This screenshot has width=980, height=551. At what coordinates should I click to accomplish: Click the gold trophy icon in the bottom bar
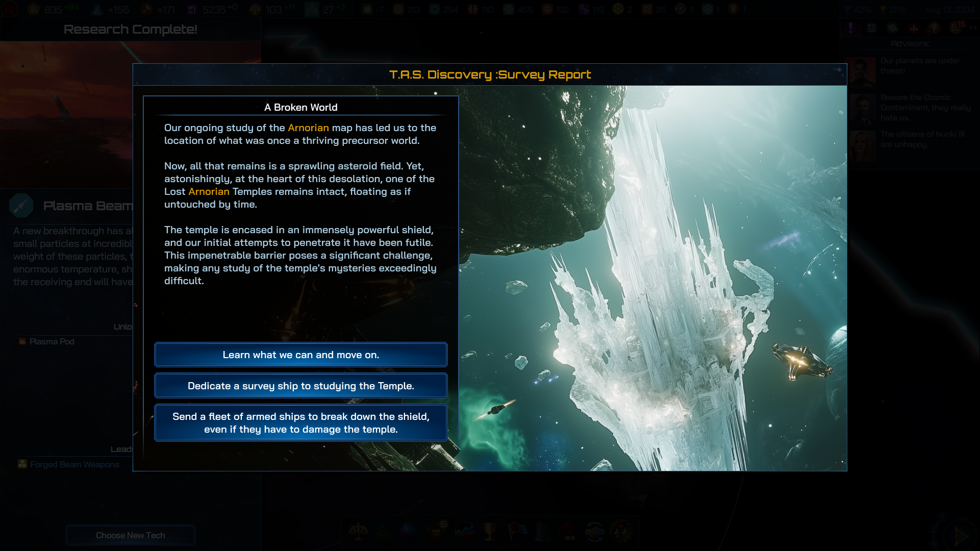coord(490,532)
